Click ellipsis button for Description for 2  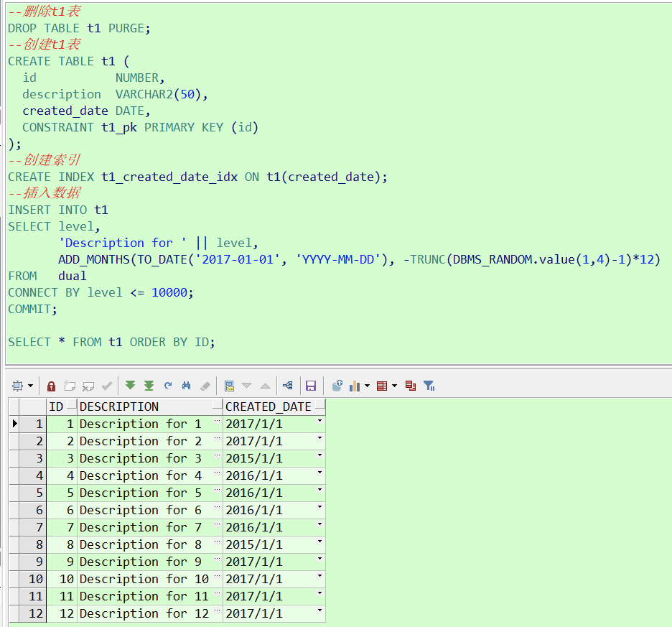(x=218, y=438)
